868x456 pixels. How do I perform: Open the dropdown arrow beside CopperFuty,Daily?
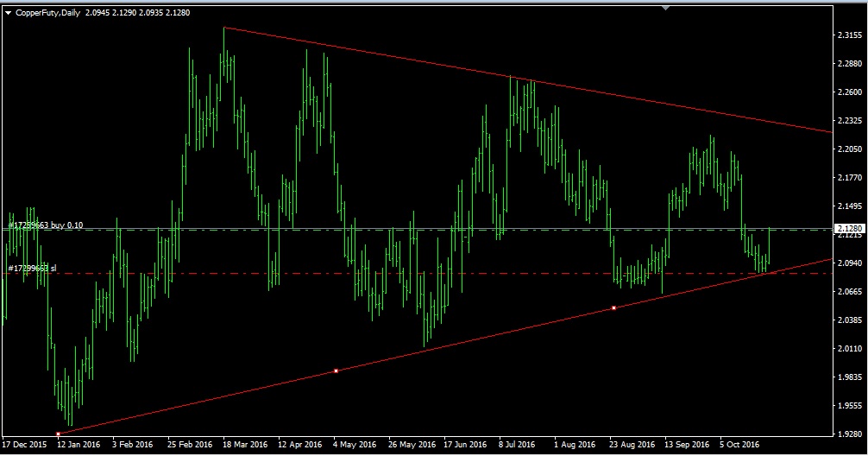point(8,10)
